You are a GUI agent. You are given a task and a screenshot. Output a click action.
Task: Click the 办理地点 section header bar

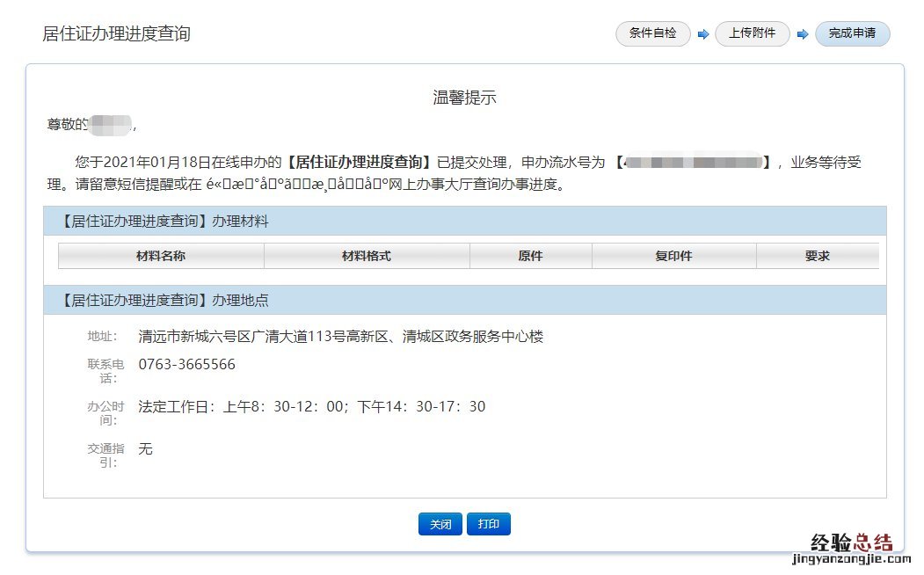pyautogui.click(x=464, y=300)
